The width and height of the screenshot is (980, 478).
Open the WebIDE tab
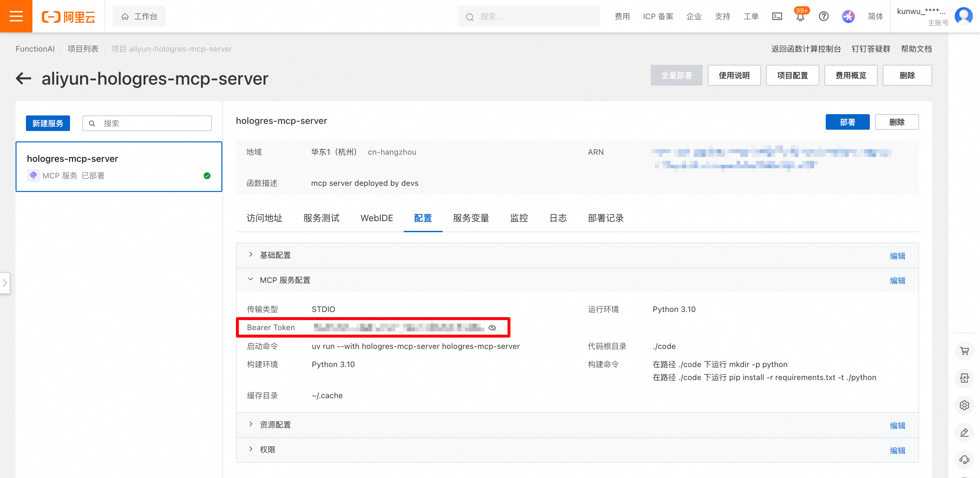click(376, 218)
